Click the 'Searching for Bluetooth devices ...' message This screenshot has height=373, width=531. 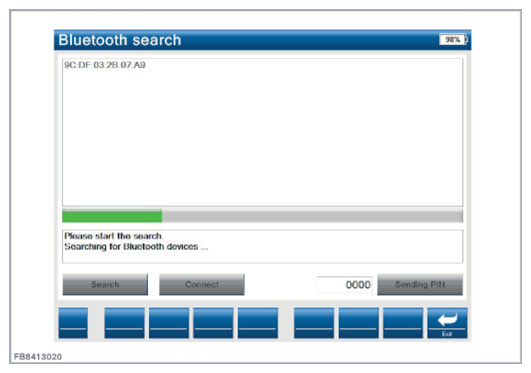coord(136,247)
